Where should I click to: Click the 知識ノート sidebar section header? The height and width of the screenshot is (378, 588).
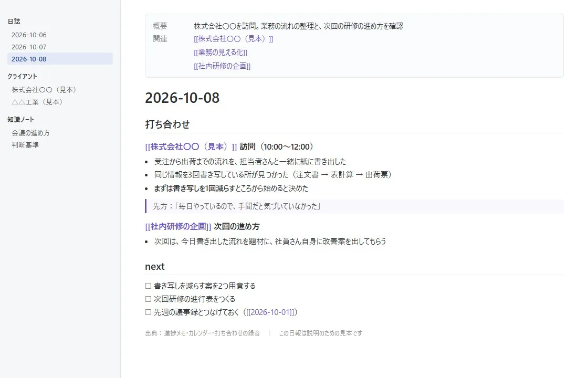[x=20, y=119]
